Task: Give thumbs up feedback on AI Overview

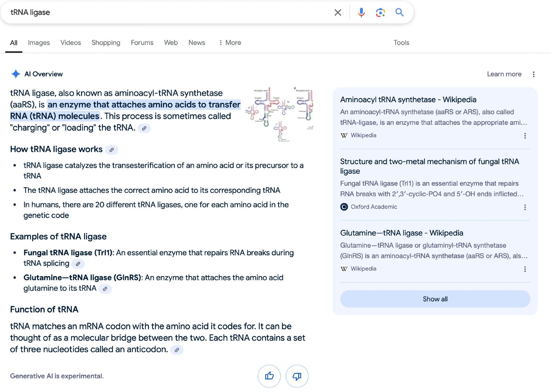Action: point(269,376)
